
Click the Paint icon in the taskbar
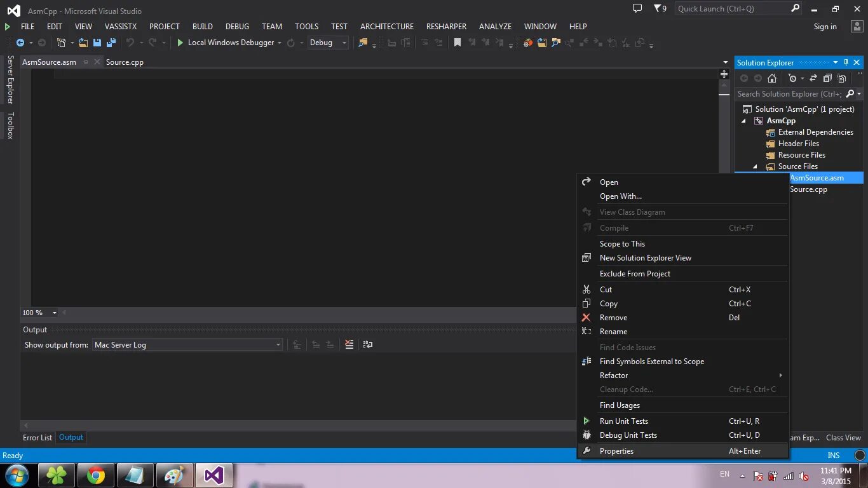174,475
